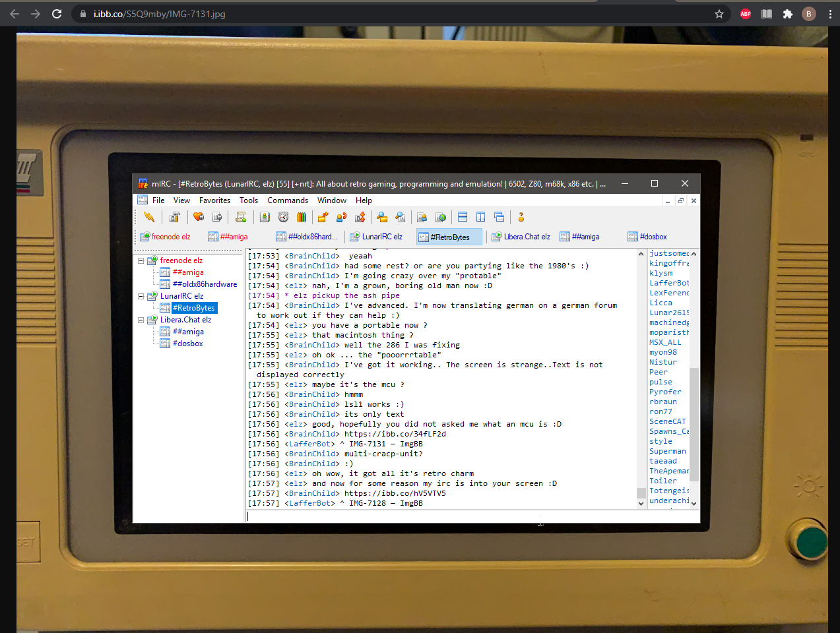840x633 pixels.
Task: Open the Colors books toolbar icon
Action: (x=302, y=217)
